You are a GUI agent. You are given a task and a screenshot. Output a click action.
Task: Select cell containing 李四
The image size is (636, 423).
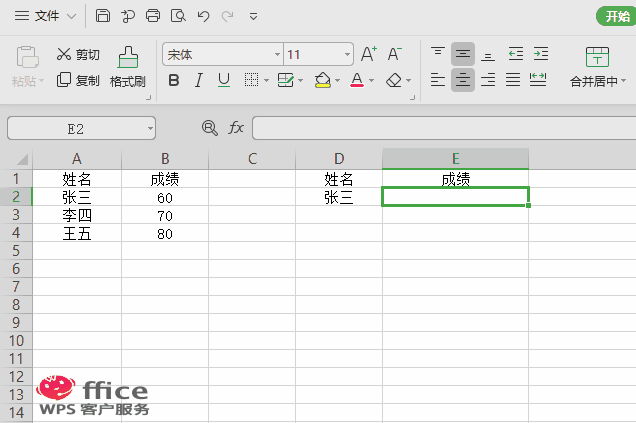tap(77, 215)
